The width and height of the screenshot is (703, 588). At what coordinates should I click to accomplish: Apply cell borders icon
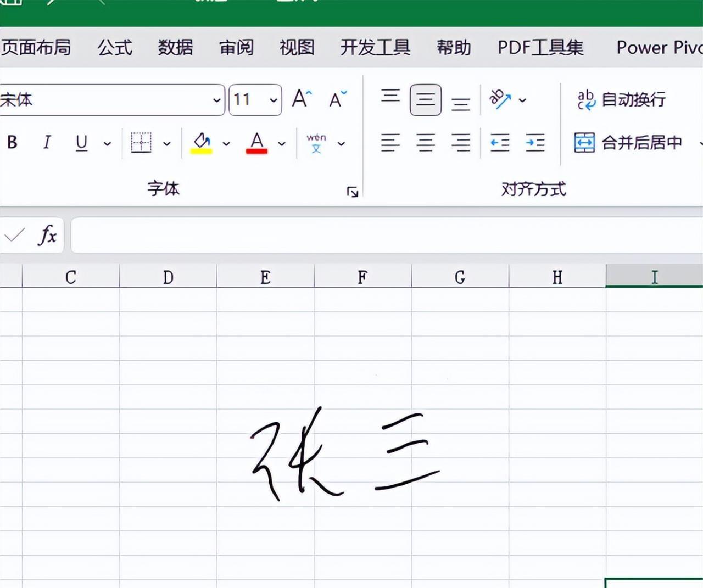click(141, 143)
